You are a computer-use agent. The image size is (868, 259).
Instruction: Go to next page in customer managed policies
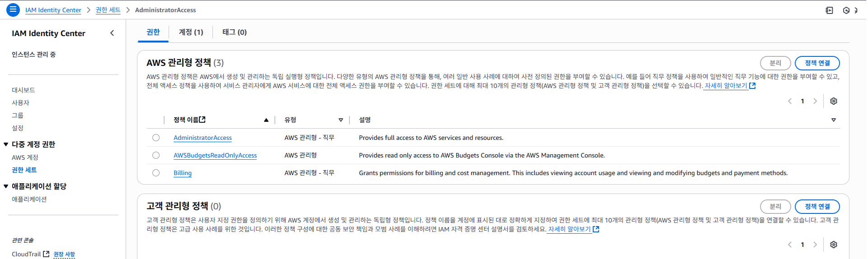815,245
